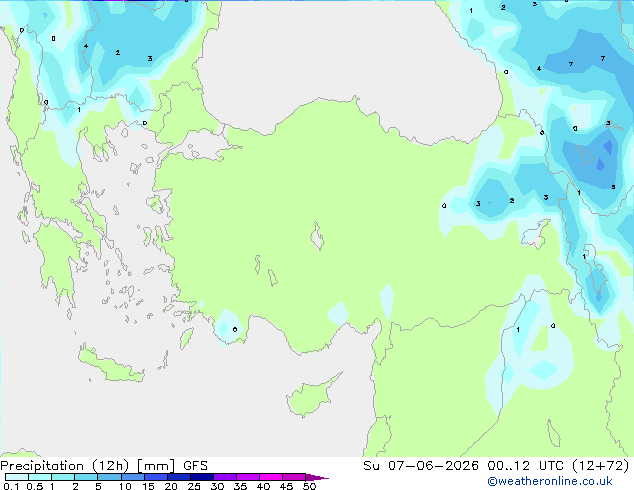Image resolution: width=634 pixels, height=490 pixels.
Task: Click the '0.5' legend scale label
Action: (34, 486)
